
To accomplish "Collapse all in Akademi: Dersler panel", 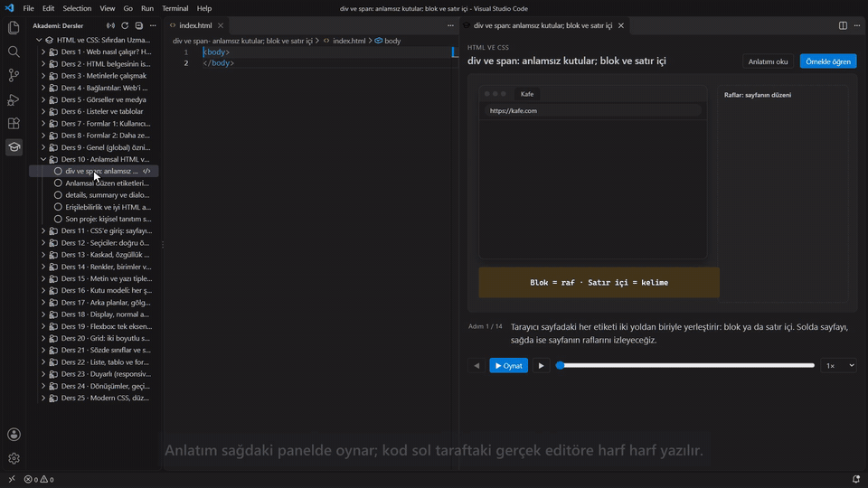I will pos(139,26).
